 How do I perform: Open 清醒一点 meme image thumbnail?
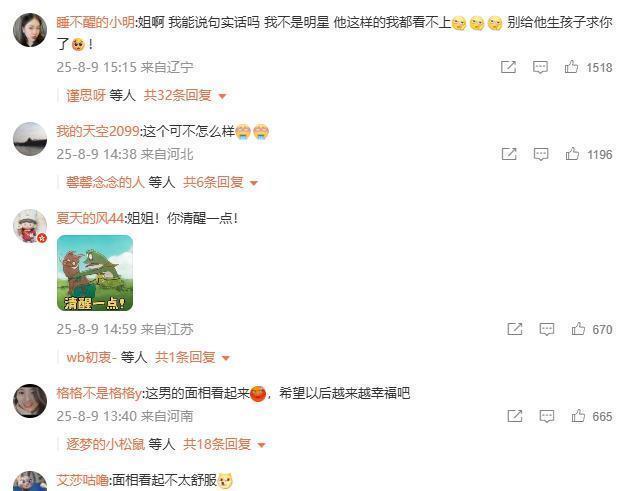pyautogui.click(x=95, y=273)
